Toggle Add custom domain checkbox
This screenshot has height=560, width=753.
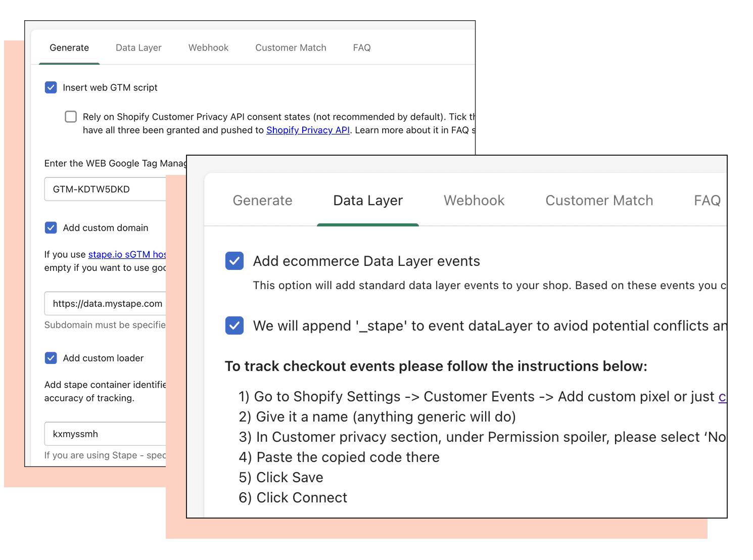point(51,228)
